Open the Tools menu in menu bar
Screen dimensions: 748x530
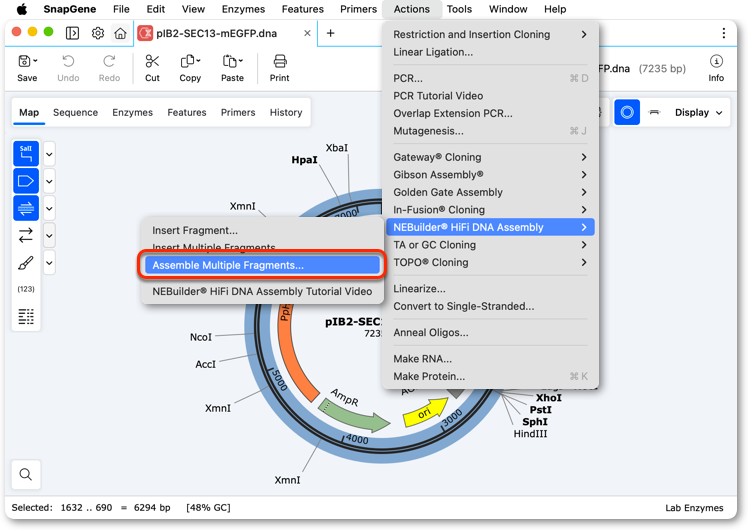[459, 9]
